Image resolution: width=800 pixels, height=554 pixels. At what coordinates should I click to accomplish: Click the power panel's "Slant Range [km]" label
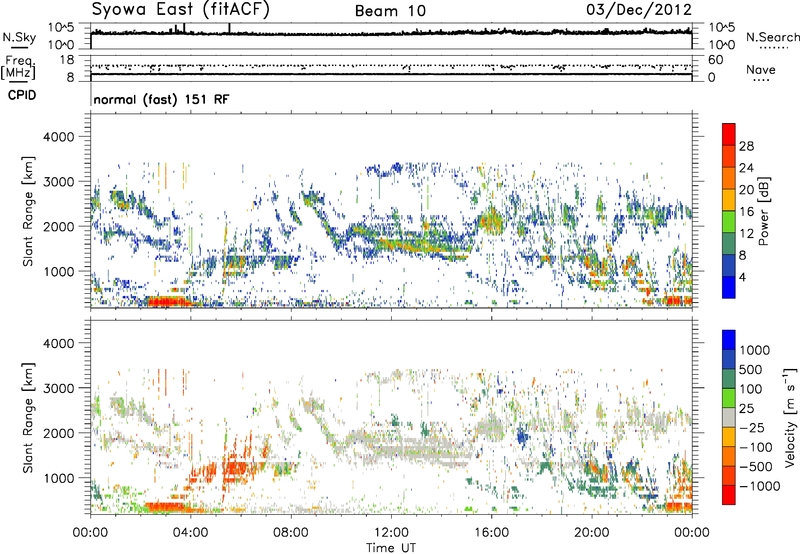pos(28,211)
